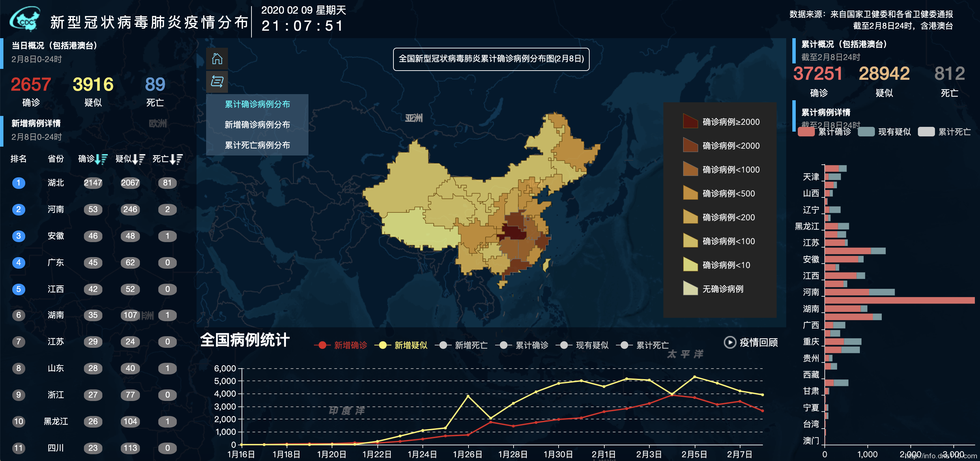Click 无确诊病例 legend swatch
The height and width of the screenshot is (461, 980).
click(690, 288)
